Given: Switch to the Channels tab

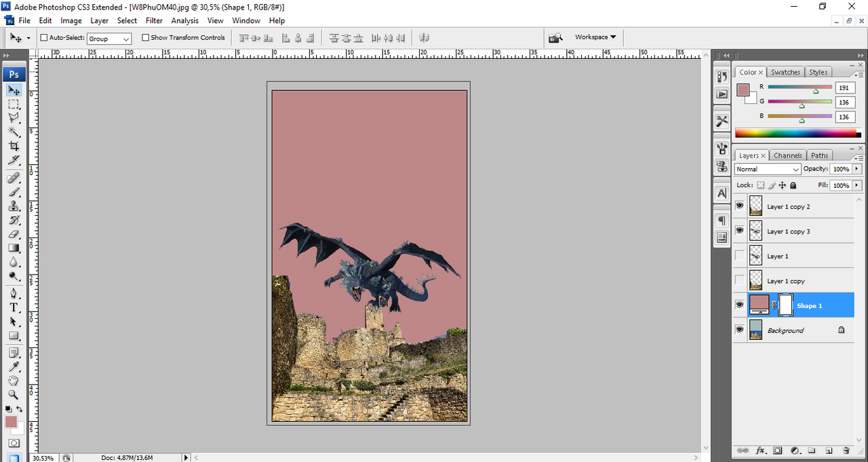Looking at the screenshot, I should point(787,155).
